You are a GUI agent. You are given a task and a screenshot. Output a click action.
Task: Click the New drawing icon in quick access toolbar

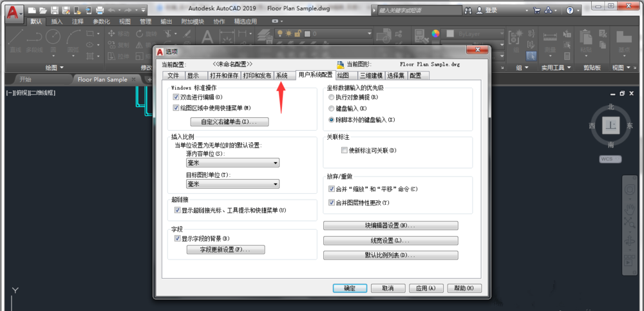32,10
